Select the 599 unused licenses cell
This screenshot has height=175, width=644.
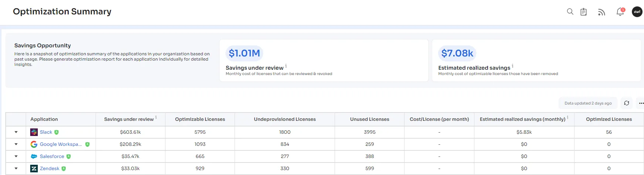pos(370,169)
